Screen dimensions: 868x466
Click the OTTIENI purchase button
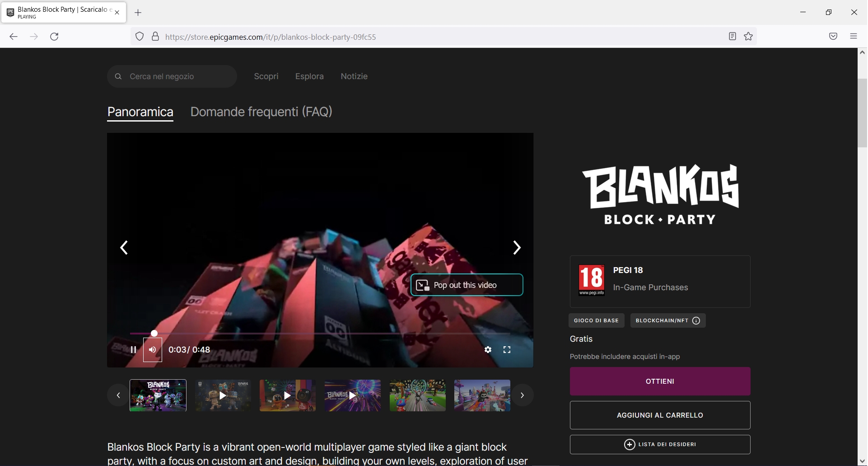tap(659, 381)
